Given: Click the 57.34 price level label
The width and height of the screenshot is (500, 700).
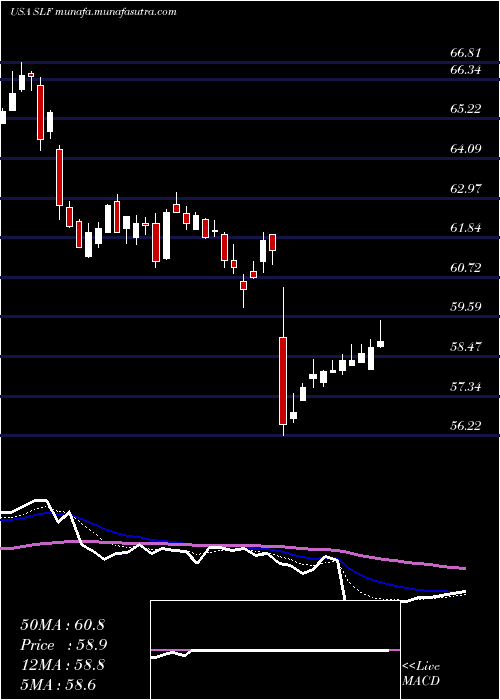Looking at the screenshot, I should click(x=466, y=387).
